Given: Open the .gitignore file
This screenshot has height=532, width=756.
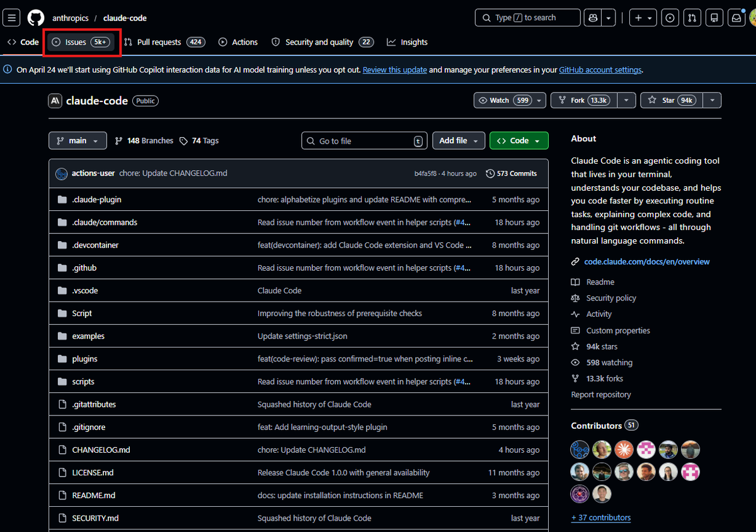Looking at the screenshot, I should (x=89, y=427).
